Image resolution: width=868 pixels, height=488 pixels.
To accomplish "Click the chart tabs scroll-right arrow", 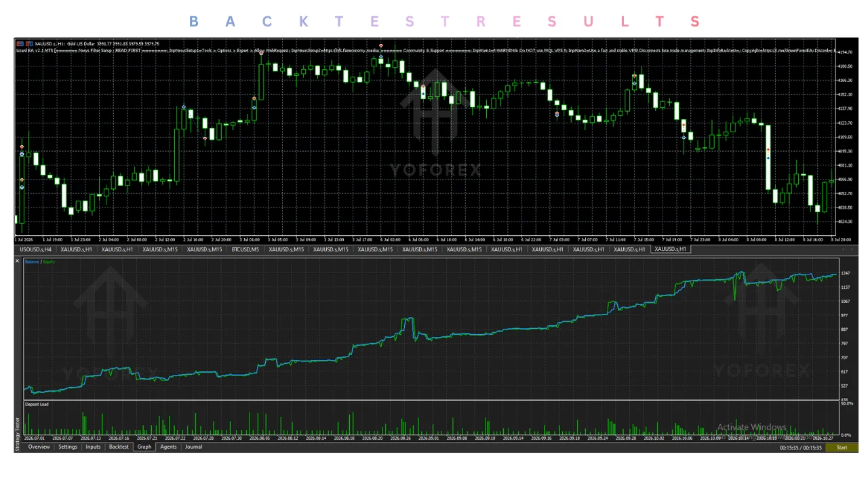I will coord(852,249).
